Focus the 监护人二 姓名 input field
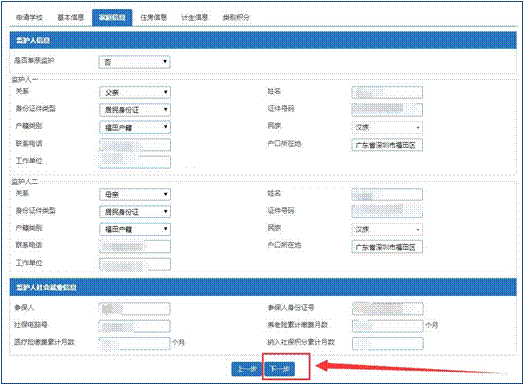This screenshot has height=385, width=524. point(387,195)
